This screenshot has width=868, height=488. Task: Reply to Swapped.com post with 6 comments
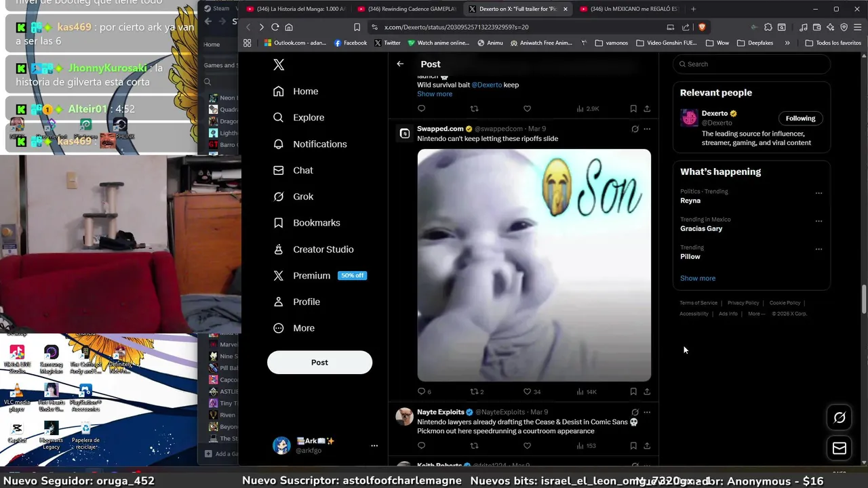(424, 392)
